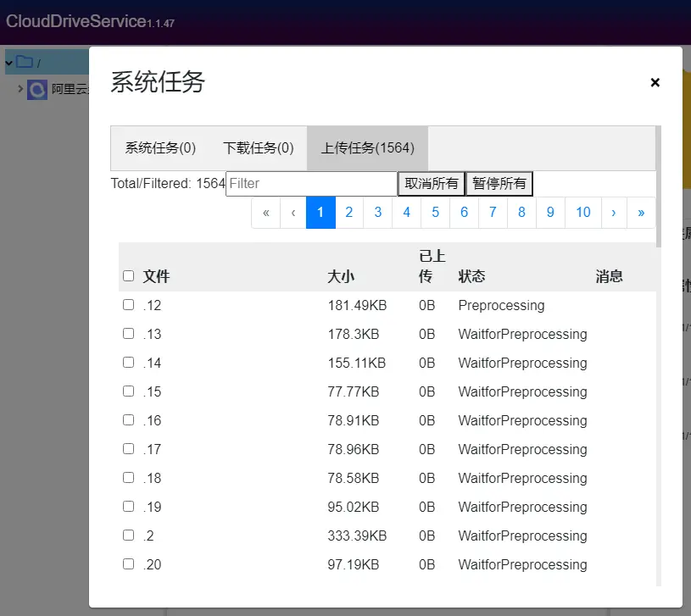Click size value 77.77KB
This screenshot has height=616, width=691.
tap(354, 391)
